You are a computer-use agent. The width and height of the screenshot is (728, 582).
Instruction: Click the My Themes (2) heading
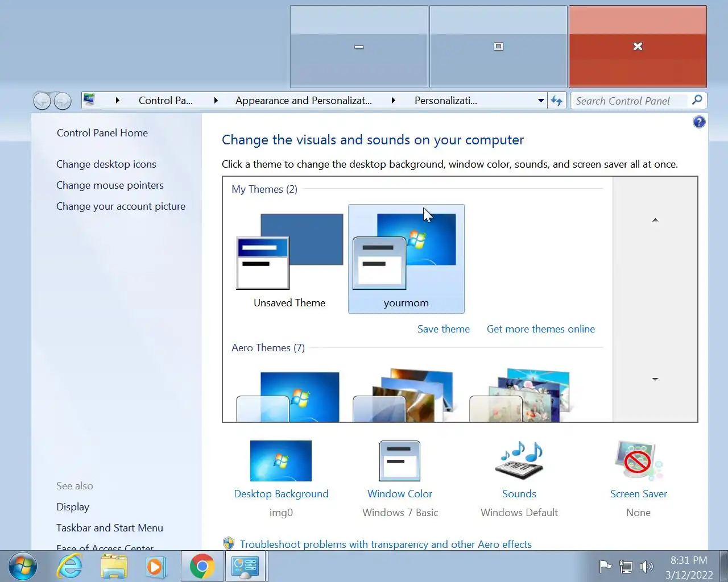click(264, 189)
